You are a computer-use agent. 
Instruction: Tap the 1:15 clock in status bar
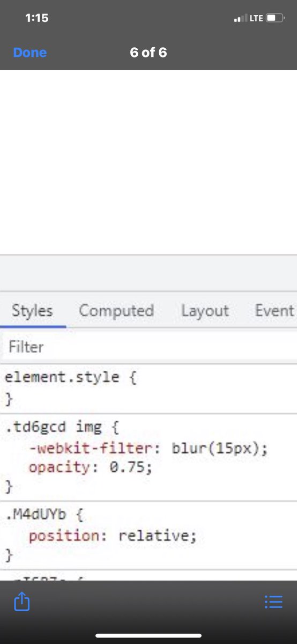tap(37, 18)
